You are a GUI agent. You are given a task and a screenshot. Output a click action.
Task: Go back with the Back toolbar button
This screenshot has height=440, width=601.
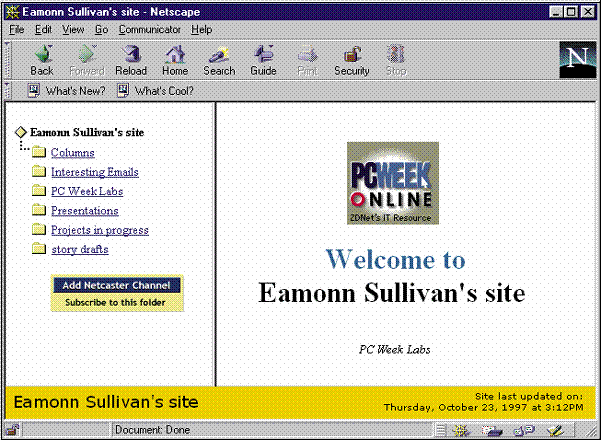point(42,61)
